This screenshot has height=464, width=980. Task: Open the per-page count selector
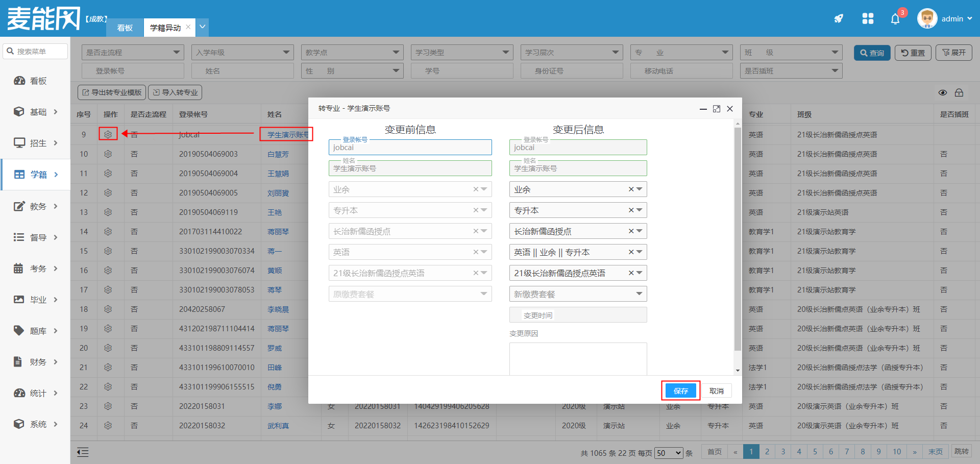669,453
